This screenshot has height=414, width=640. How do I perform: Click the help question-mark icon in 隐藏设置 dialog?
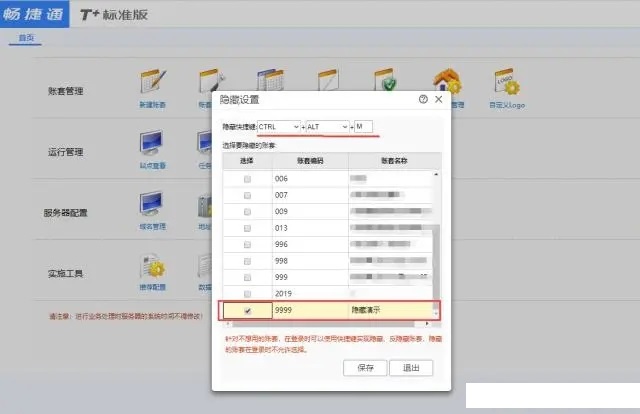click(423, 99)
